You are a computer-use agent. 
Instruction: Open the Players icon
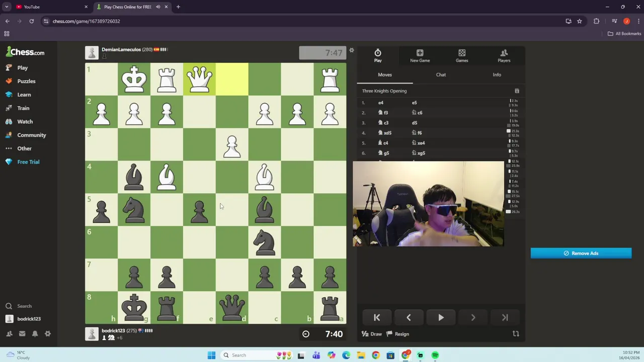pyautogui.click(x=504, y=53)
